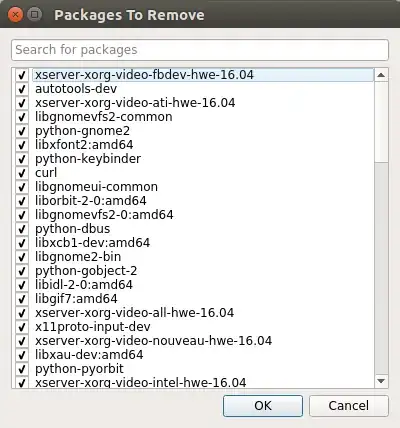Uncheck the autotools-dev checkbox
The height and width of the screenshot is (428, 400).
[x=22, y=89]
